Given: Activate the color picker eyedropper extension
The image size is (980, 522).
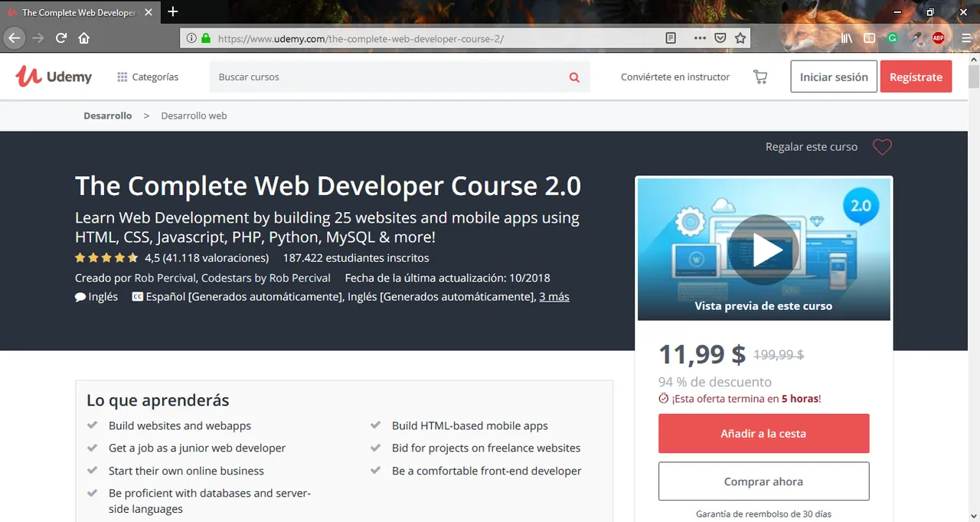Looking at the screenshot, I should click(x=916, y=38).
